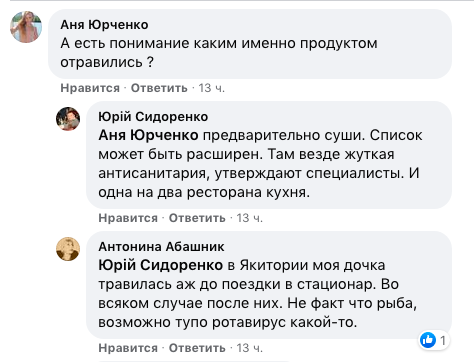The image size is (474, 362).
Task: Open Юрій Сидоренко's avatar
Action: [x=68, y=119]
